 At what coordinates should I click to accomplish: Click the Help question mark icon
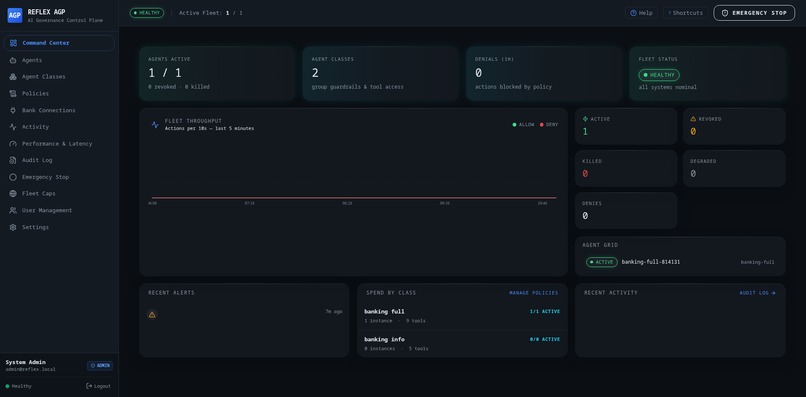point(633,13)
